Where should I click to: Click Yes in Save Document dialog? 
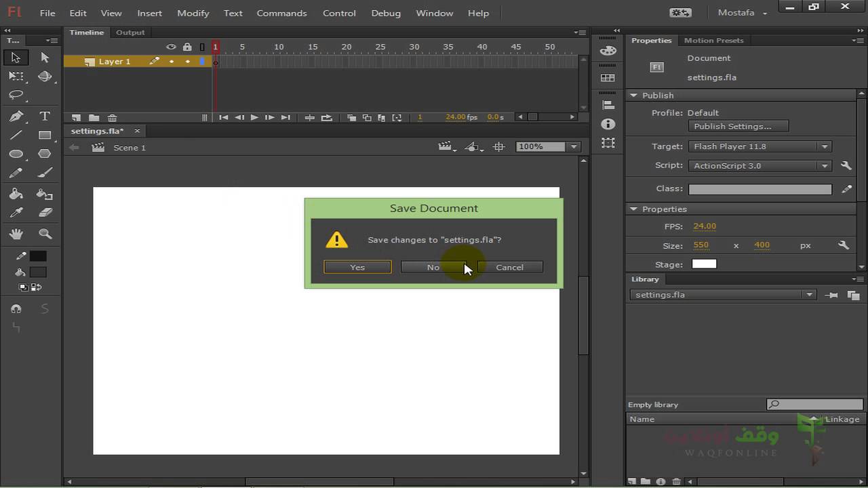point(357,267)
